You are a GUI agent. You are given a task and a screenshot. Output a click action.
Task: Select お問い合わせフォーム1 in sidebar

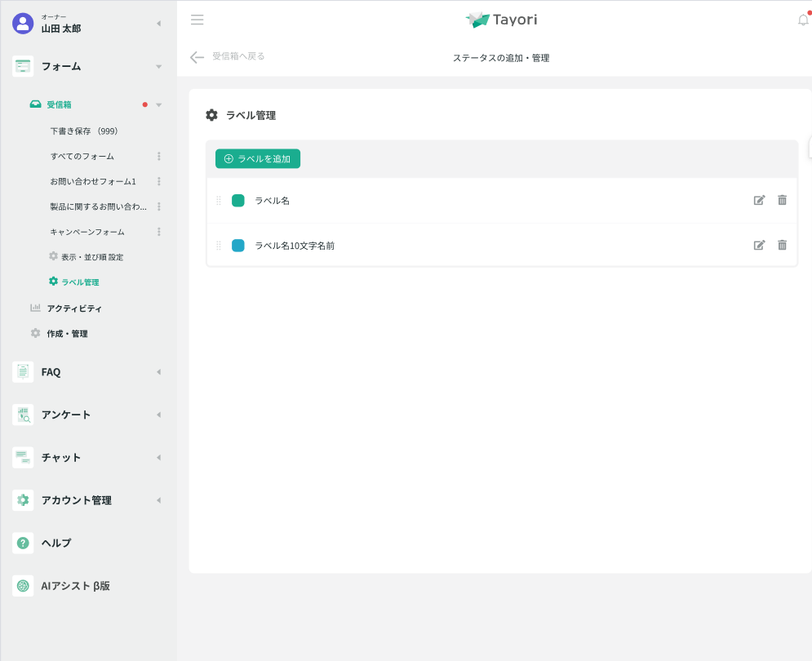(93, 181)
